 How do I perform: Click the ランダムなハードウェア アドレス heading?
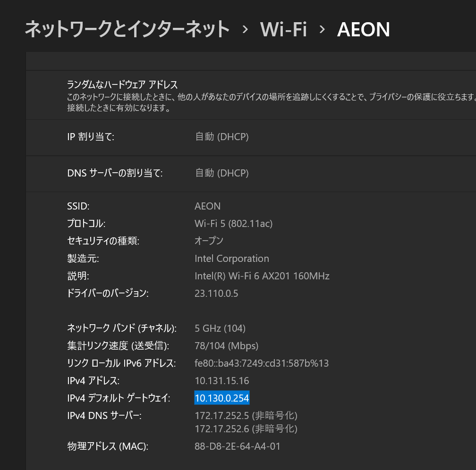(122, 84)
